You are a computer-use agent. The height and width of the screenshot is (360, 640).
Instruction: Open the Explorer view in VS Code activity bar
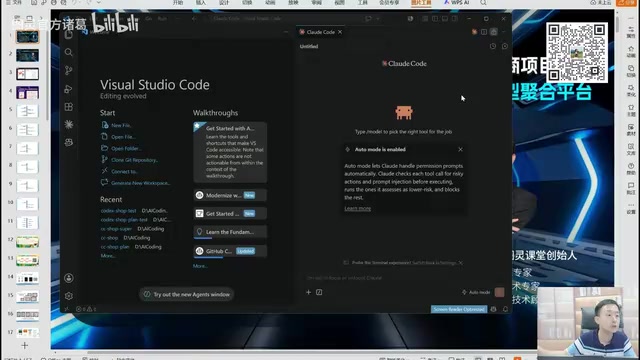(x=69, y=35)
